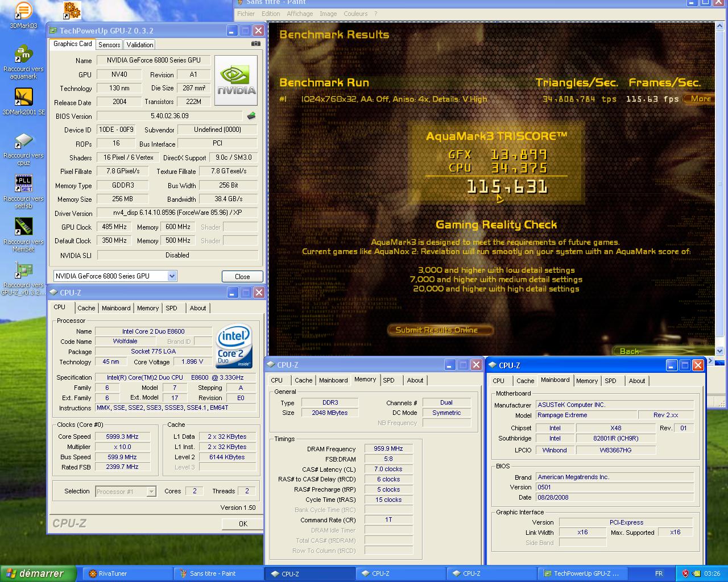
Task: Open the 3DMark03 desktop shortcut
Action: click(23, 15)
